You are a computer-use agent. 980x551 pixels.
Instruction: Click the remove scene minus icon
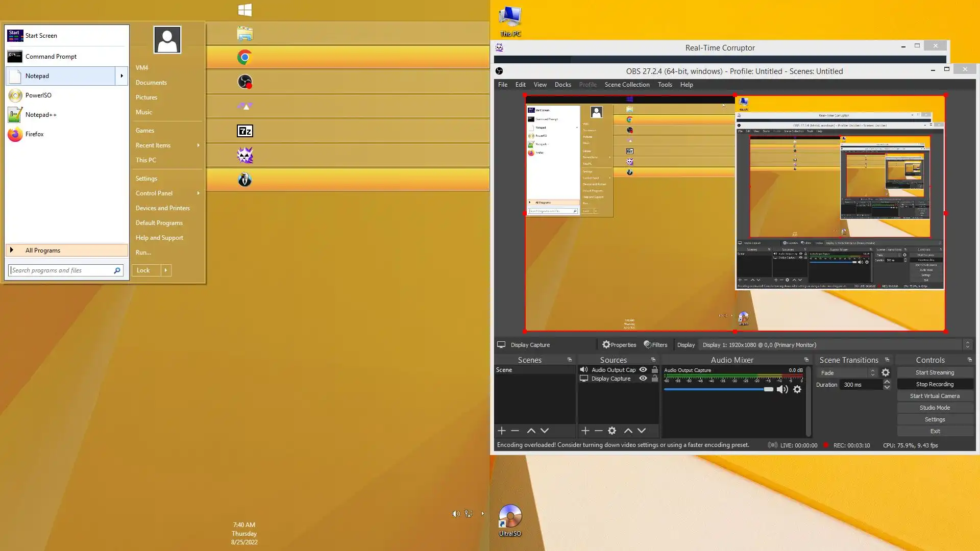(515, 431)
